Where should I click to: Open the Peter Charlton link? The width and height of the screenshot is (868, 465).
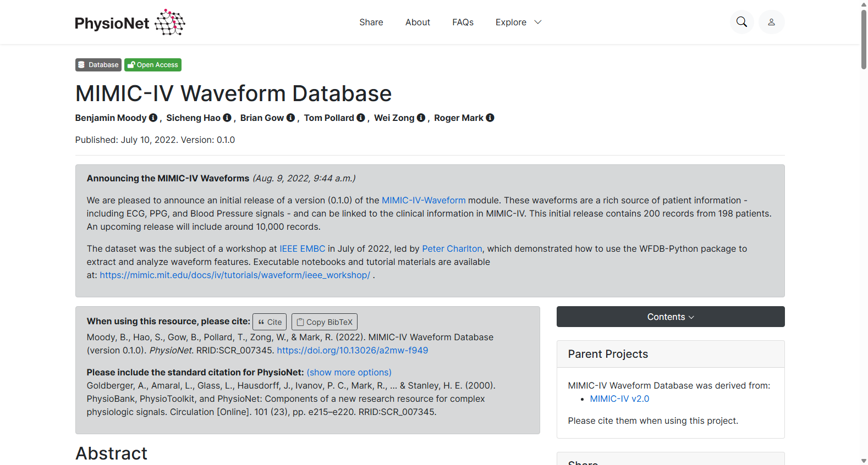click(452, 249)
